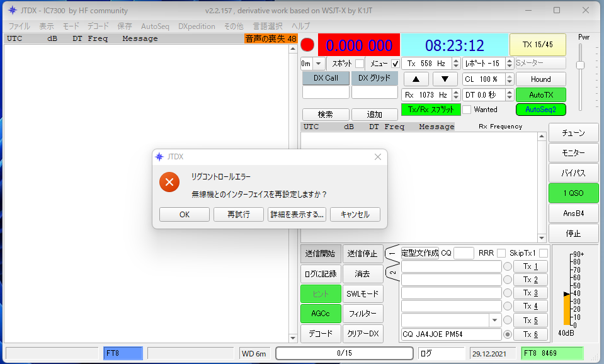Click the Tx/Rx スプリット button
604x364 pixels.
tap(431, 110)
